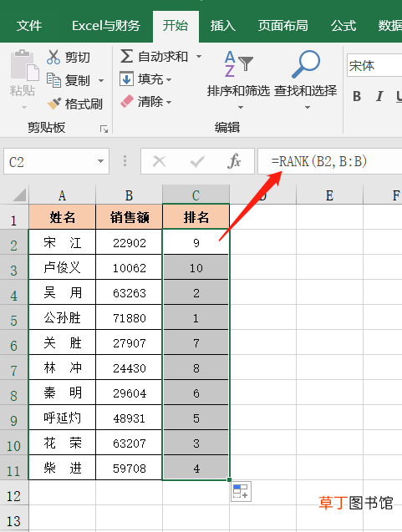
Task: Open the Clipboard group dialog launcher
Action: (104, 129)
